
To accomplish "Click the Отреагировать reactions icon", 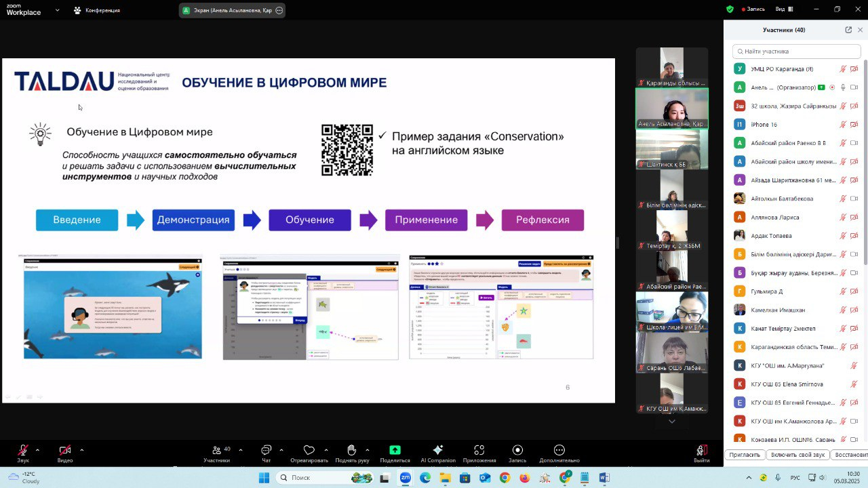I will click(309, 451).
